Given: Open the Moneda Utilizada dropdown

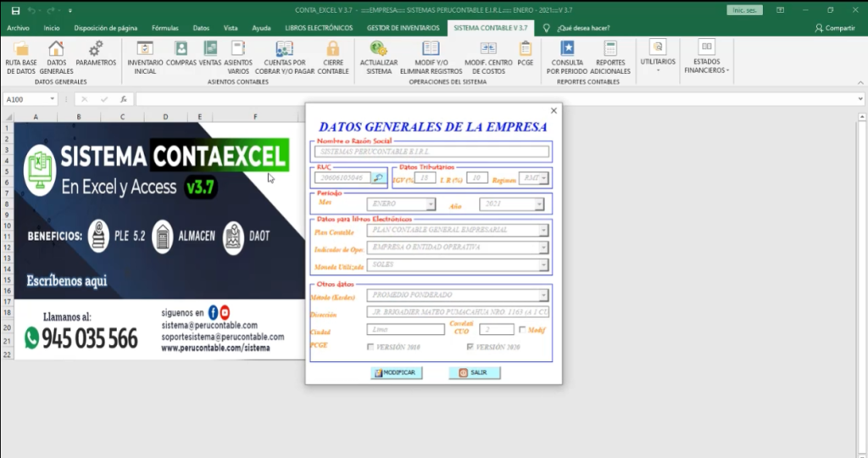Looking at the screenshot, I should 543,265.
